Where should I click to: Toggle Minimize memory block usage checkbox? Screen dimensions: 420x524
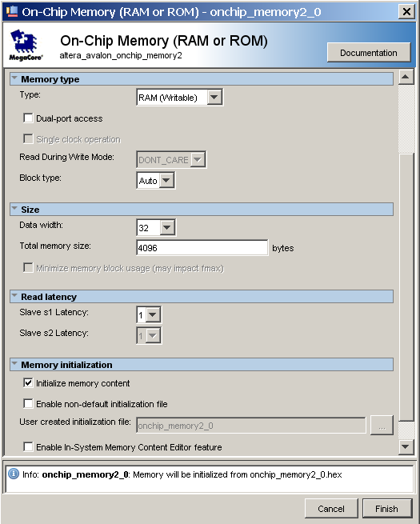coord(29,268)
